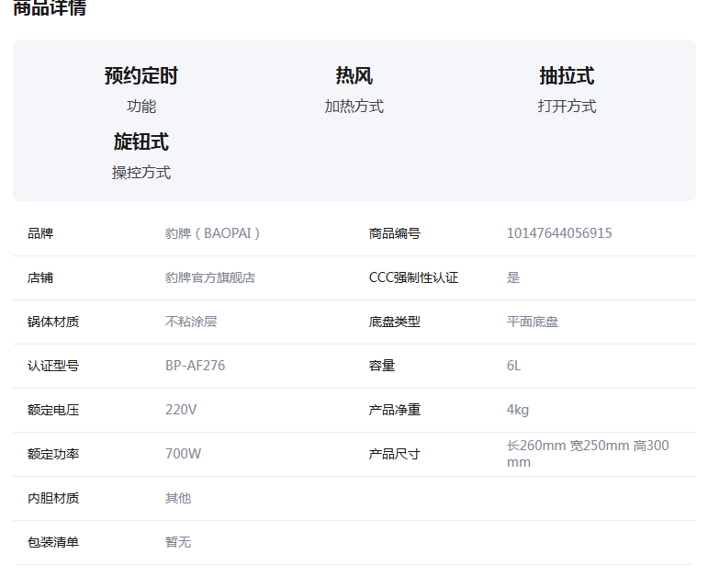This screenshot has height=588, width=708.
Task: Select the 暂无 packing list value
Action: (x=178, y=542)
